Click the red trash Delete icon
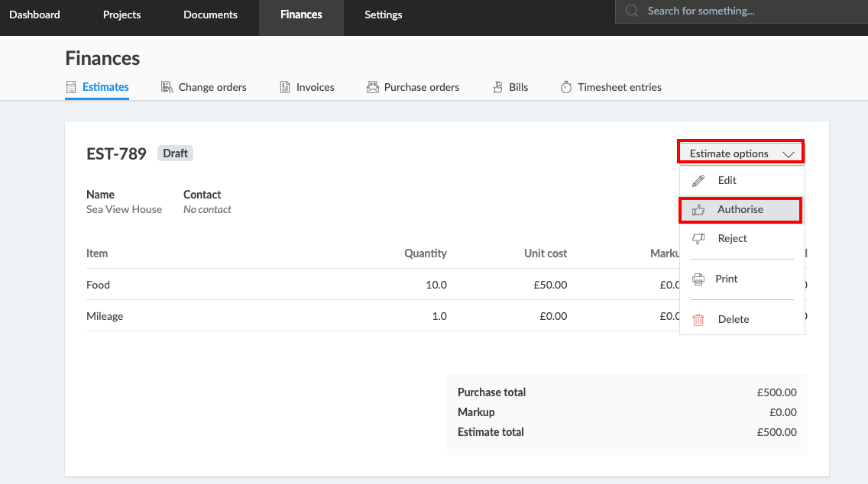868x484 pixels. (x=698, y=320)
